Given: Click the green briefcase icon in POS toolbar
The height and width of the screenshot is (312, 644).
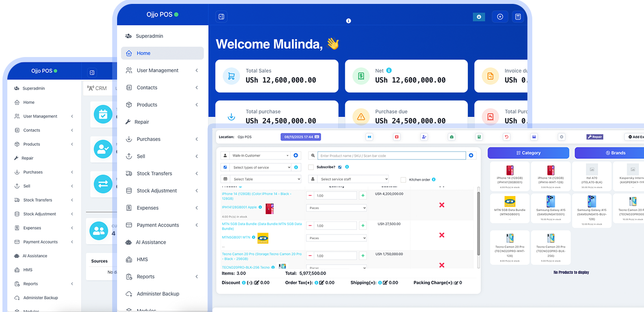Looking at the screenshot, I should pos(452,137).
